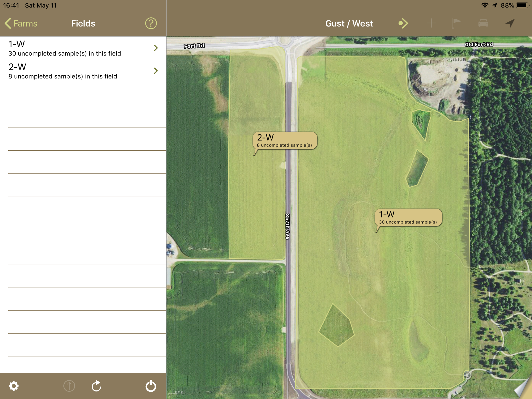The image size is (532, 399).
Task: Click the Fields panel title
Action: [x=83, y=23]
